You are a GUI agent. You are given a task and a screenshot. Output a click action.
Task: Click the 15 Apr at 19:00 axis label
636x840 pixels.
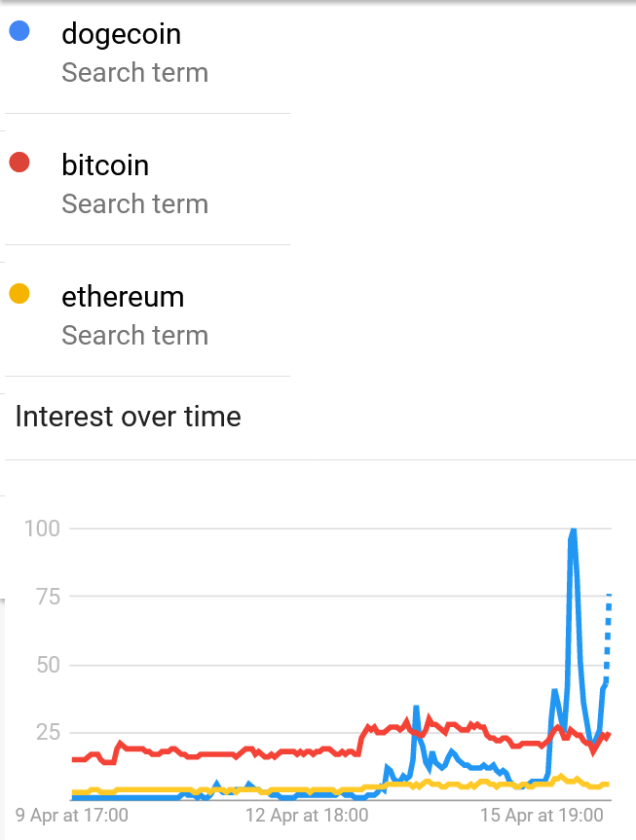click(x=542, y=816)
